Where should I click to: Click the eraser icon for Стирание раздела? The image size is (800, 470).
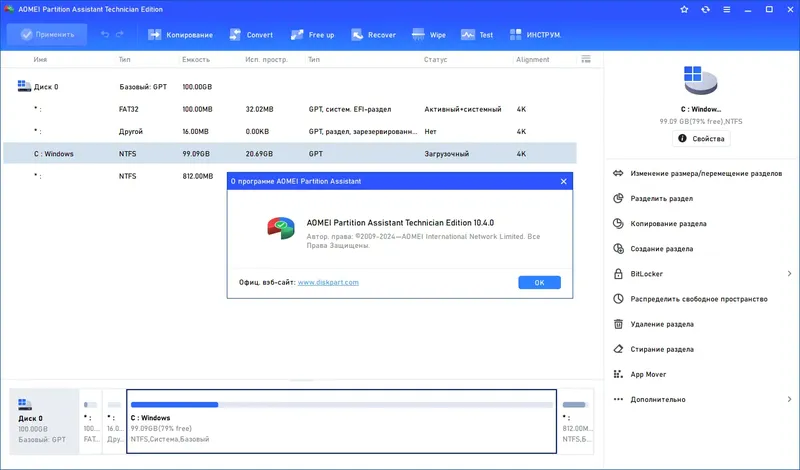click(x=618, y=349)
